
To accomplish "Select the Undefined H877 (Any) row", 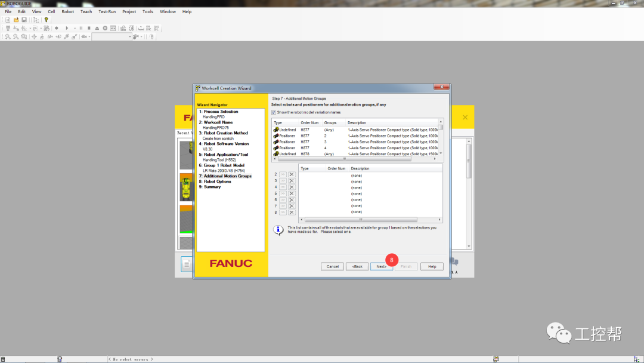I will coord(355,130).
